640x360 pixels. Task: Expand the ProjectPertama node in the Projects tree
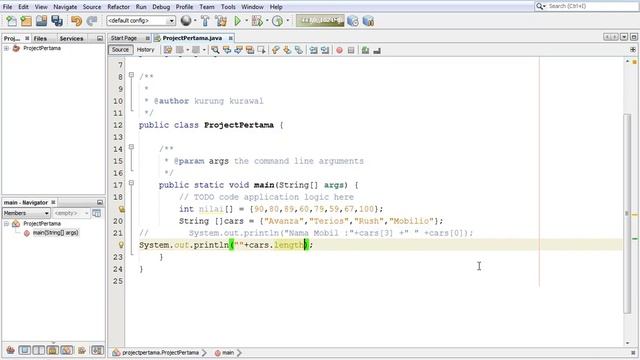[x=6, y=48]
